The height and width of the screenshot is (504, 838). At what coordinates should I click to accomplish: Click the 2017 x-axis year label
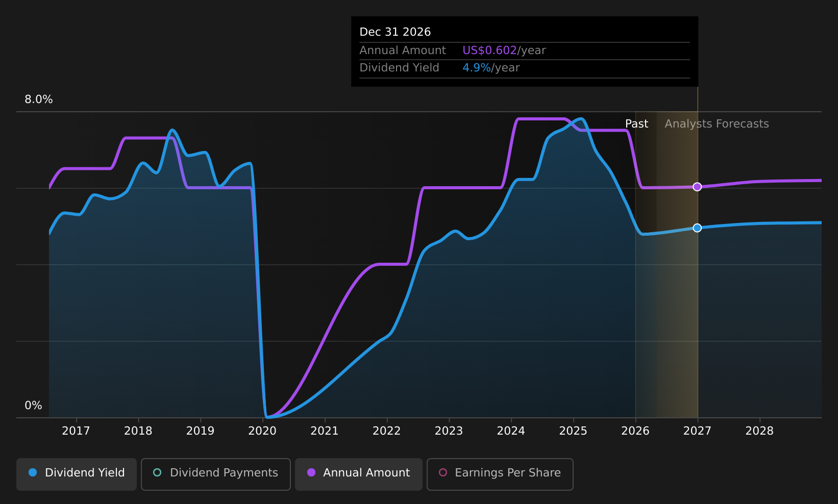(76, 431)
